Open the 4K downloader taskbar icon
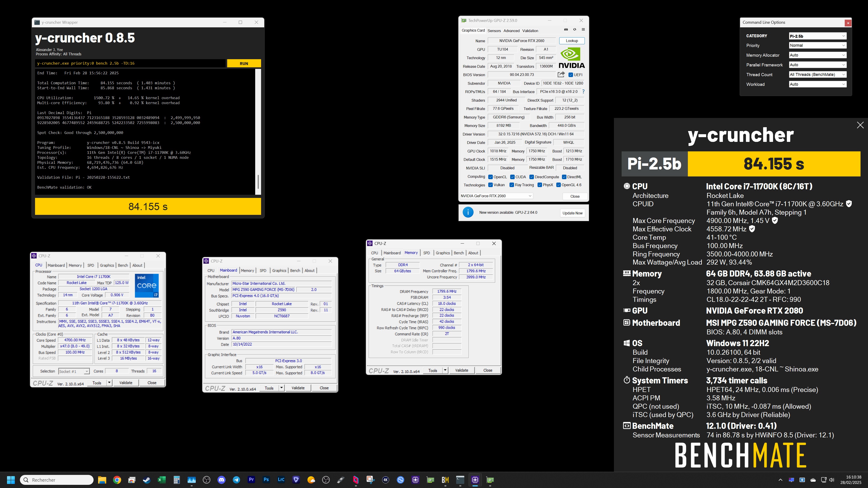868x488 pixels. pos(385,480)
